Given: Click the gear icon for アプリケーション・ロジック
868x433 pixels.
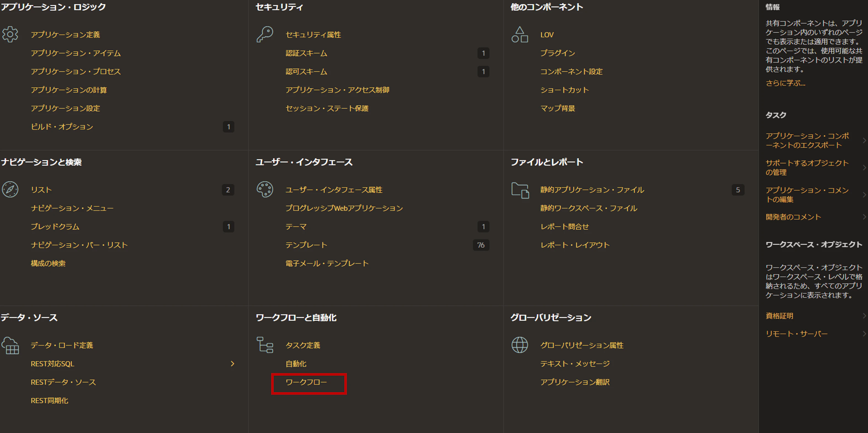Looking at the screenshot, I should pos(10,34).
